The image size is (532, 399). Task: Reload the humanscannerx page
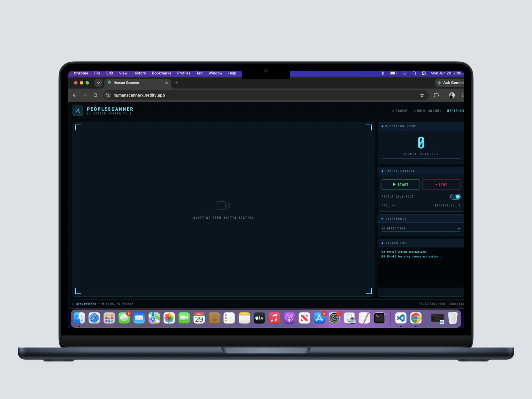tap(95, 95)
